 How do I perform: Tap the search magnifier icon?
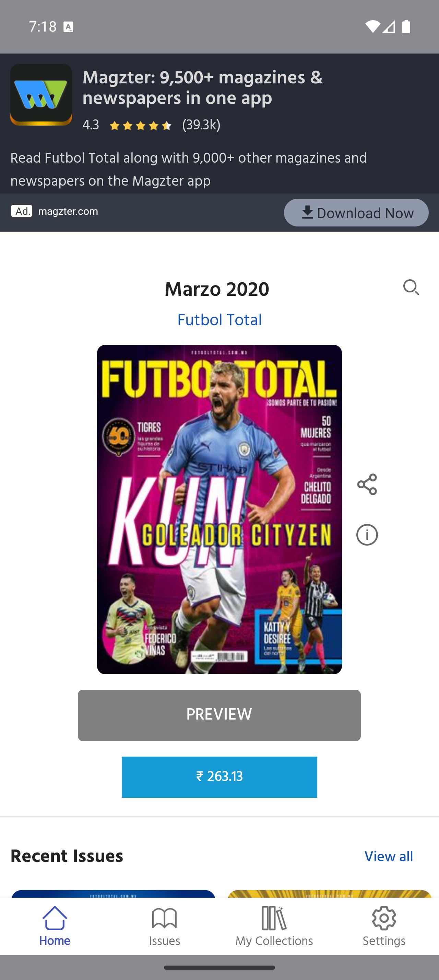[x=411, y=287]
